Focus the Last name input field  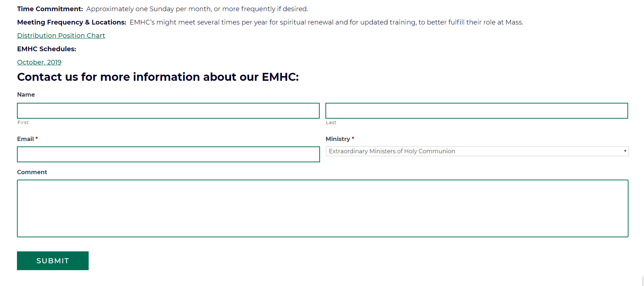(476, 111)
